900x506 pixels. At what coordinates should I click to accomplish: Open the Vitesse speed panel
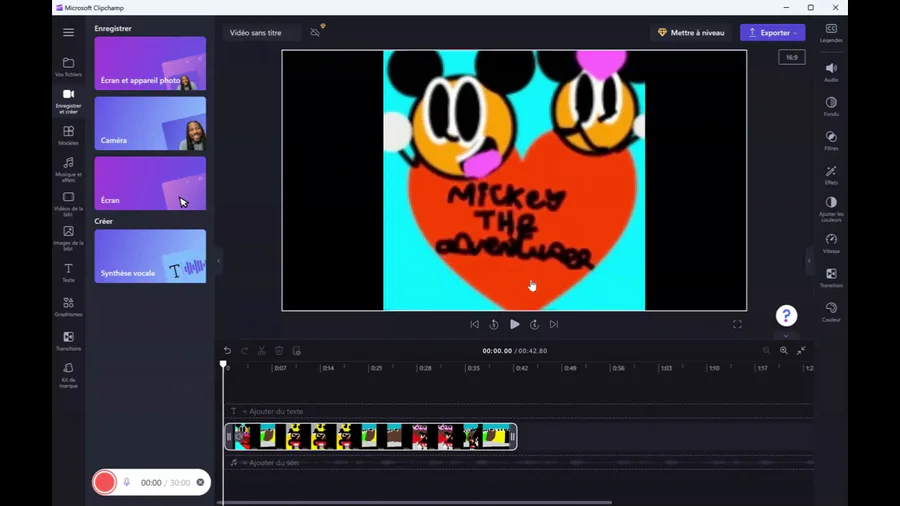pyautogui.click(x=831, y=243)
